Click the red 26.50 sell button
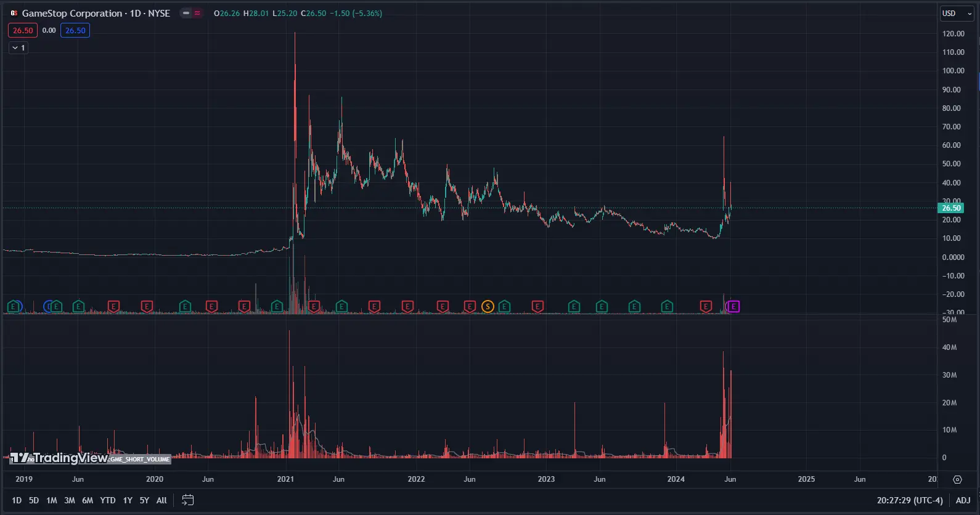The height and width of the screenshot is (515, 980). click(x=23, y=30)
